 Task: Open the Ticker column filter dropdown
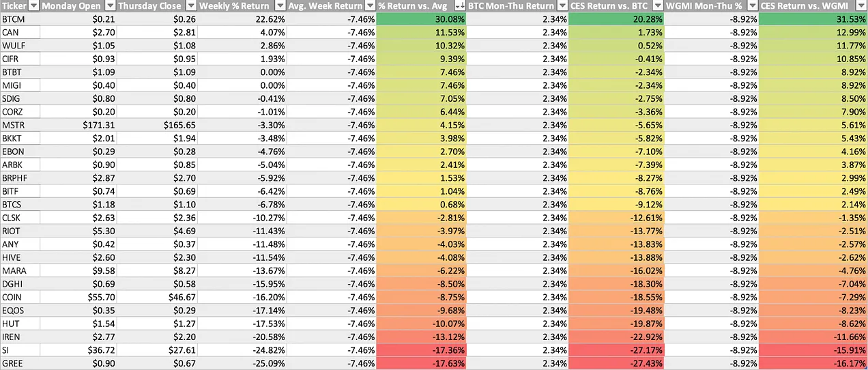(x=33, y=6)
